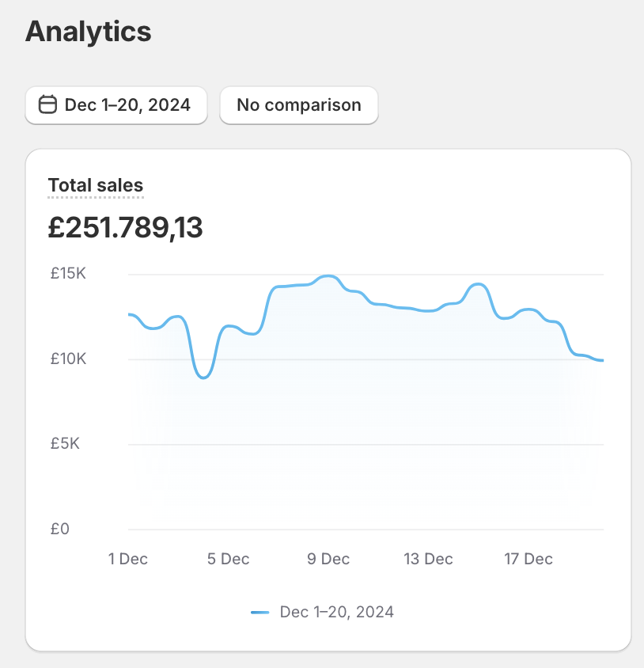The width and height of the screenshot is (644, 668).
Task: Click the blue legend line swatch
Action: (260, 612)
